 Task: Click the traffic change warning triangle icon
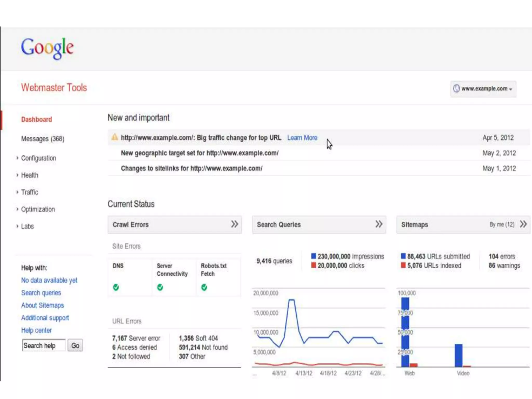click(x=115, y=137)
